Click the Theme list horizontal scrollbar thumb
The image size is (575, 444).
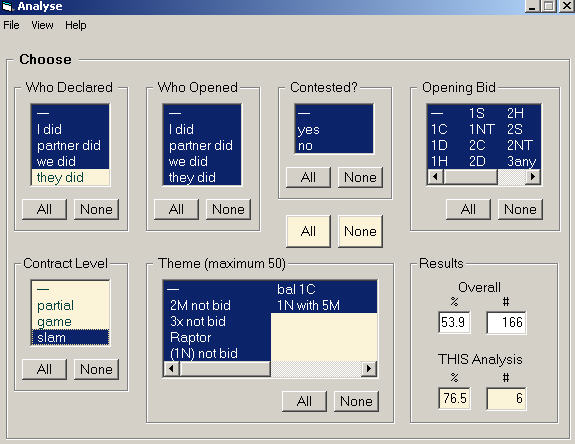pyautogui.click(x=224, y=368)
